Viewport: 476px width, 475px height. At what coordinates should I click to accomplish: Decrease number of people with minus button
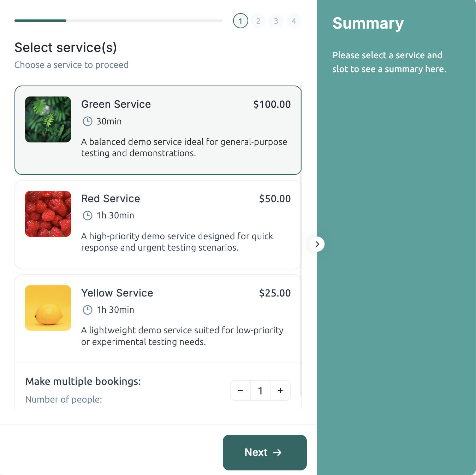coord(240,391)
